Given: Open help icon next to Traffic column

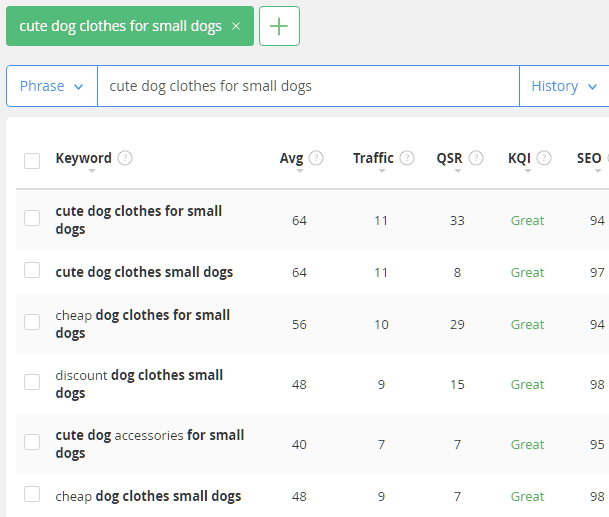Looking at the screenshot, I should tap(407, 158).
